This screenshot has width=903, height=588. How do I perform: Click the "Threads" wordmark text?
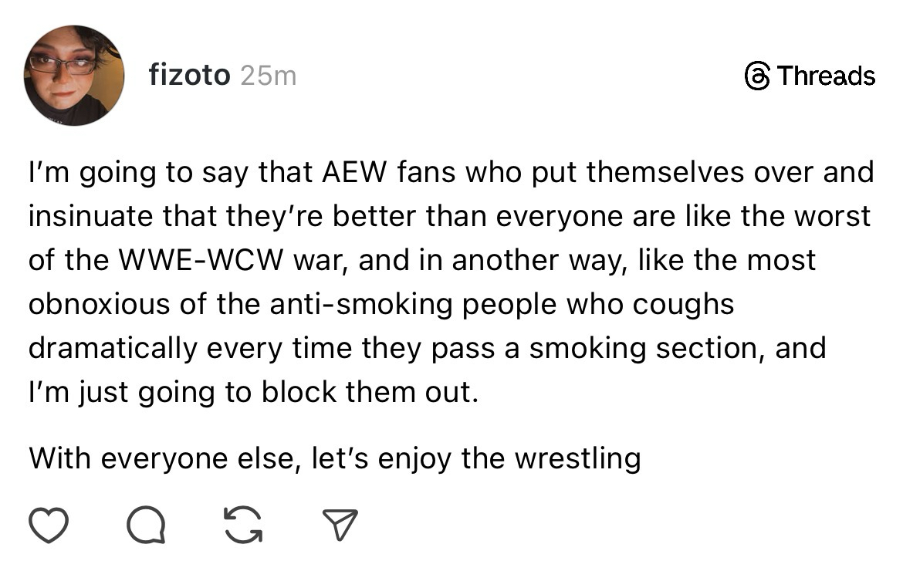826,76
